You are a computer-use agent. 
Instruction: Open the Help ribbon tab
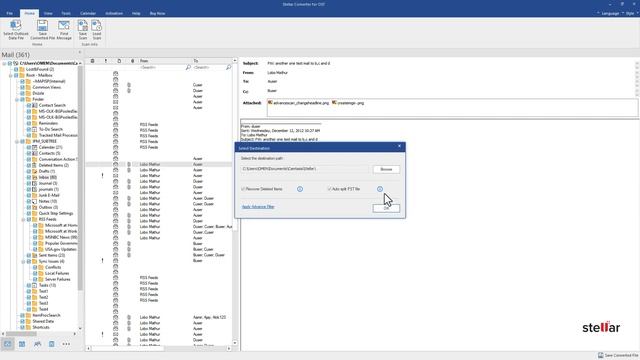point(136,13)
